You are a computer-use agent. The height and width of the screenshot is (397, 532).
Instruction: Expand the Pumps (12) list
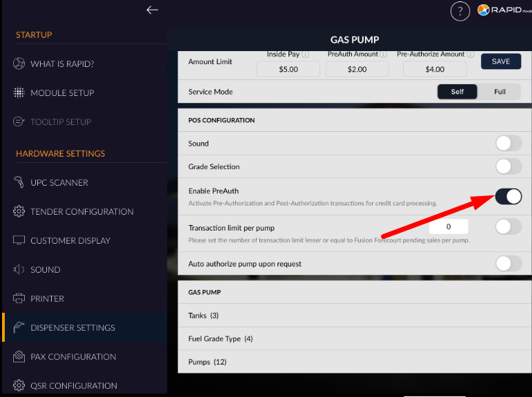207,362
